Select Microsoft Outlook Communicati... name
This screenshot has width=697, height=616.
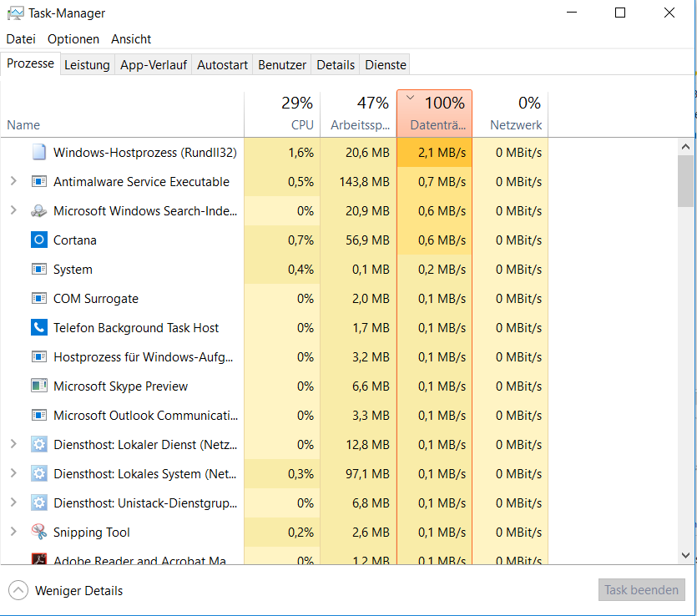(146, 415)
